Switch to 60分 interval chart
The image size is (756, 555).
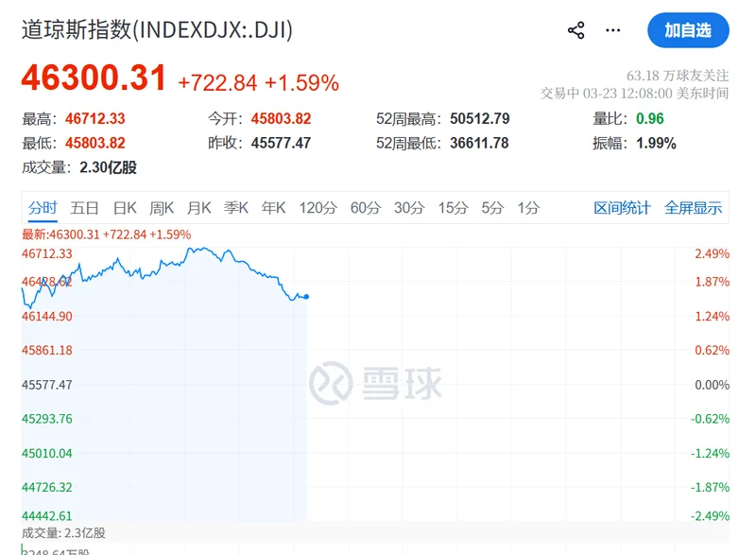(x=364, y=208)
